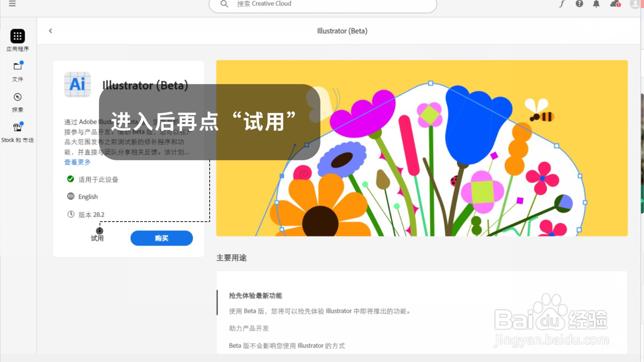This screenshot has height=362, width=644.
Task: Click the English language text
Action: point(88,197)
